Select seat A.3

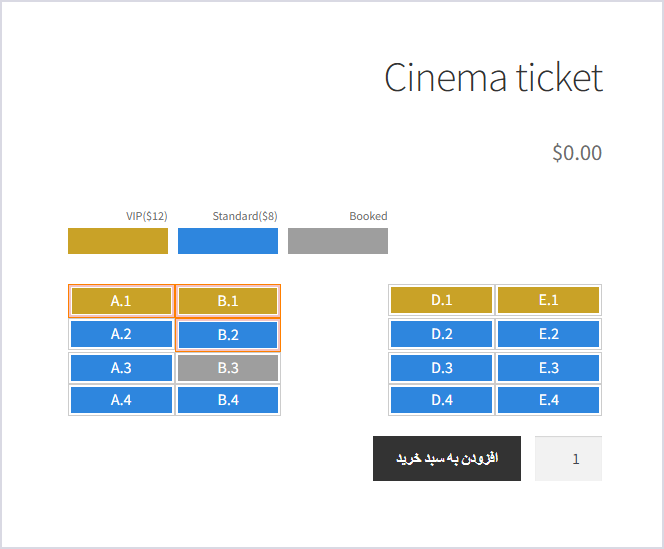click(121, 368)
